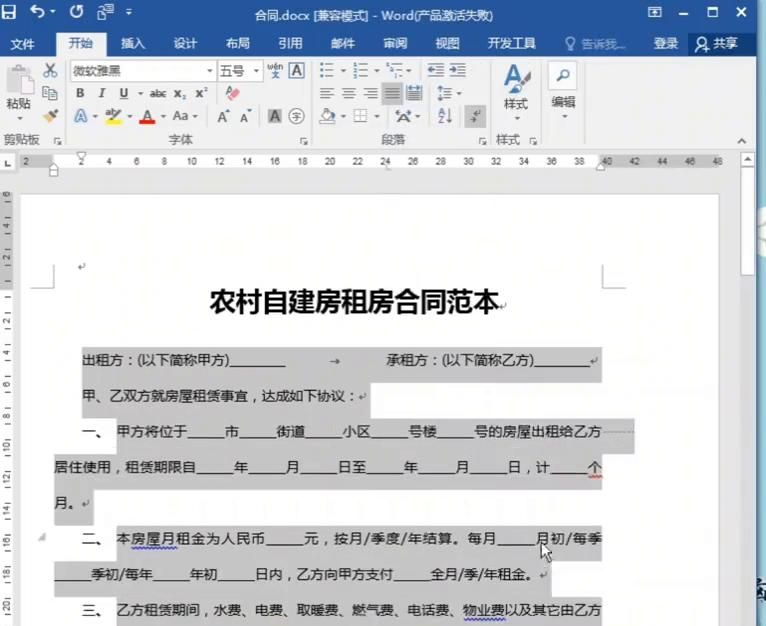Switch to 布局 Layout tab
The width and height of the screenshot is (766, 626).
tap(238, 43)
